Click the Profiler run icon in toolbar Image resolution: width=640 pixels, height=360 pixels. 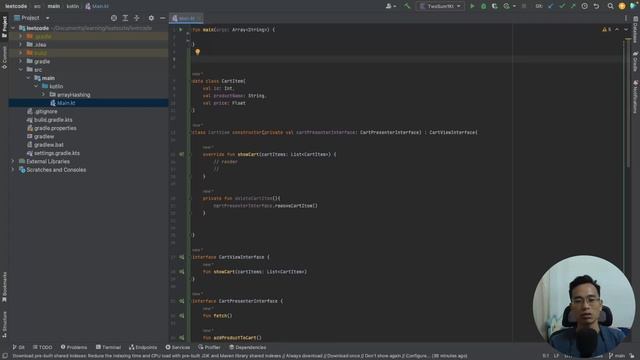[x=508, y=6]
